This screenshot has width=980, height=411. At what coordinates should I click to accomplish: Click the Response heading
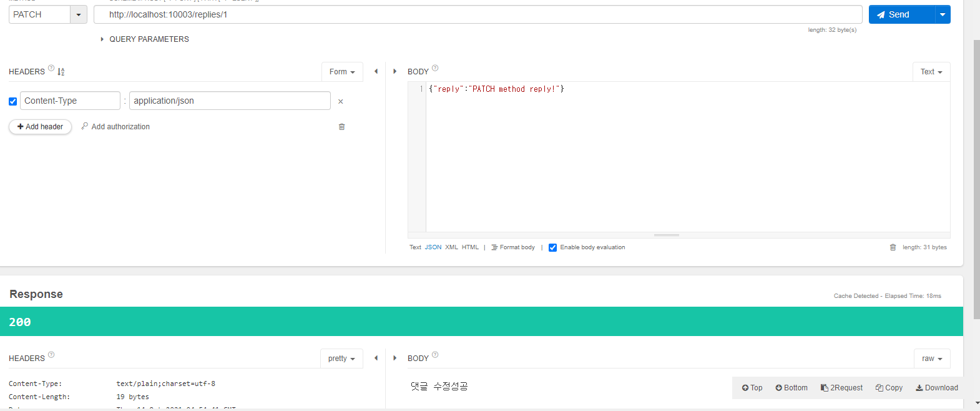click(x=36, y=294)
